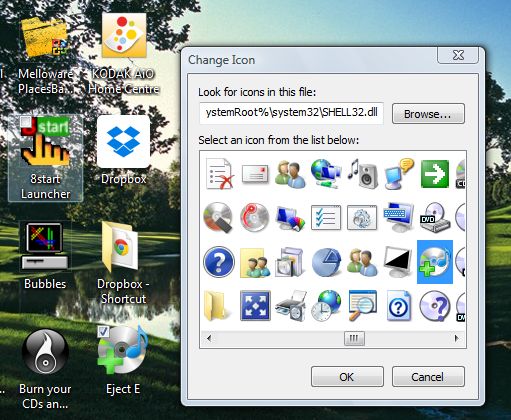Image resolution: width=511 pixels, height=420 pixels.
Task: Pick the music note and speaker icon
Action: (363, 174)
